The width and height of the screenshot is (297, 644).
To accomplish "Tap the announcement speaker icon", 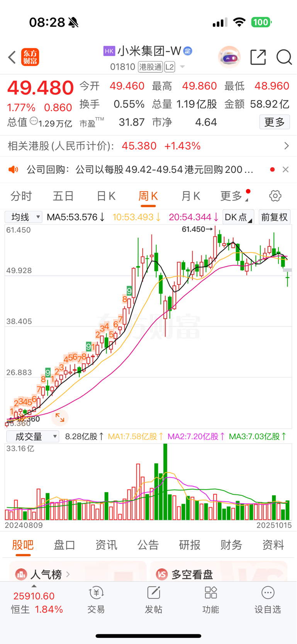I will click(x=14, y=169).
